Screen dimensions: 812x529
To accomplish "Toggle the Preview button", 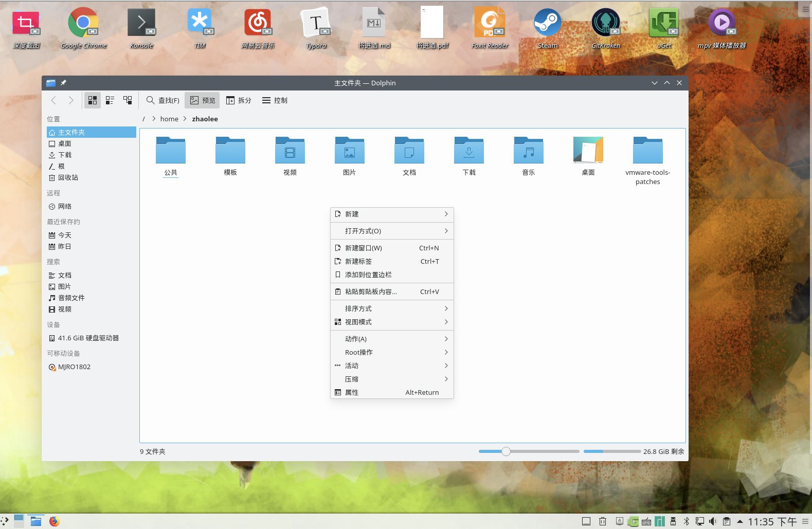I will click(x=203, y=100).
